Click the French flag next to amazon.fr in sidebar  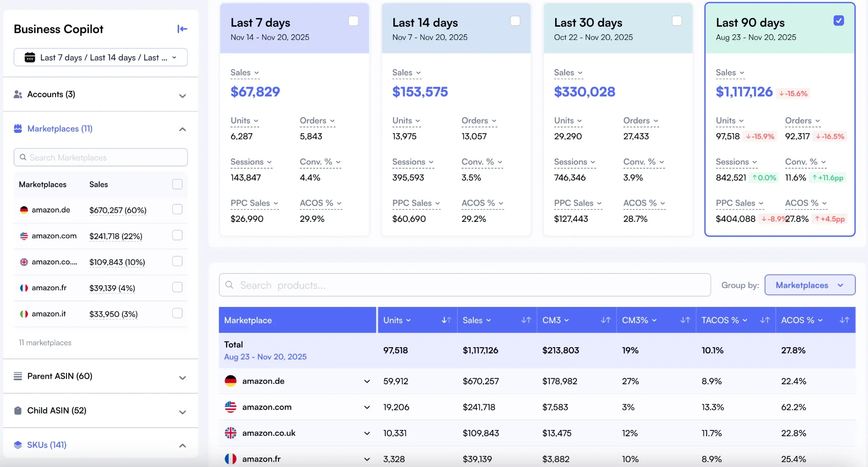click(x=24, y=288)
